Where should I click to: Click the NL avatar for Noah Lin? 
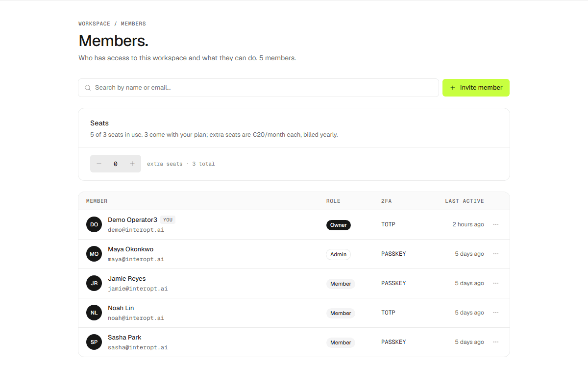tap(94, 313)
